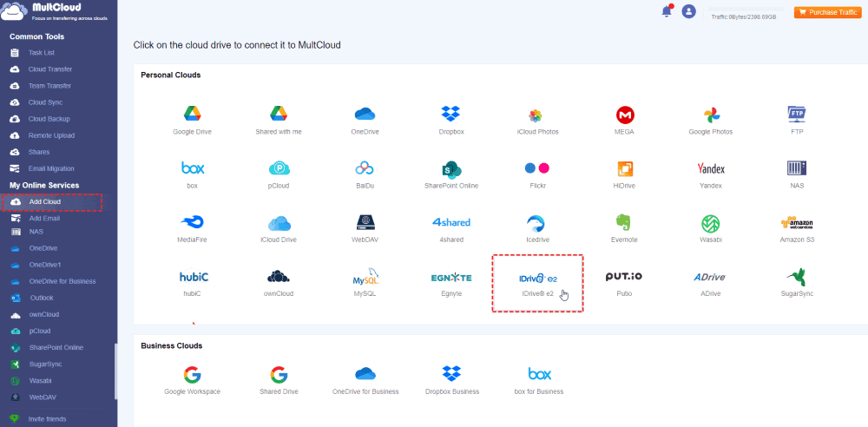Open the user account avatar

click(688, 11)
